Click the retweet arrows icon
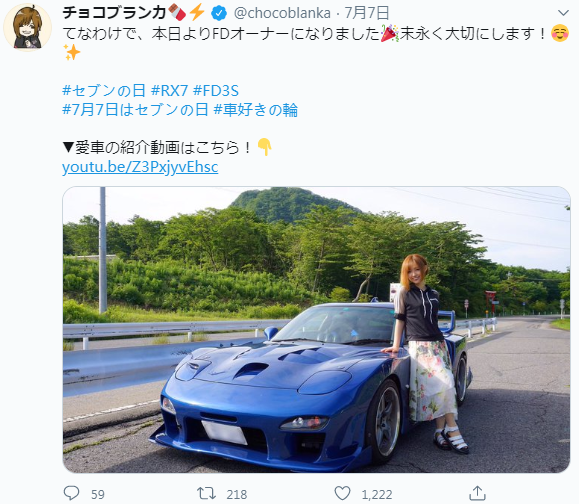Screen dimensions: 579x504 click(x=206, y=493)
